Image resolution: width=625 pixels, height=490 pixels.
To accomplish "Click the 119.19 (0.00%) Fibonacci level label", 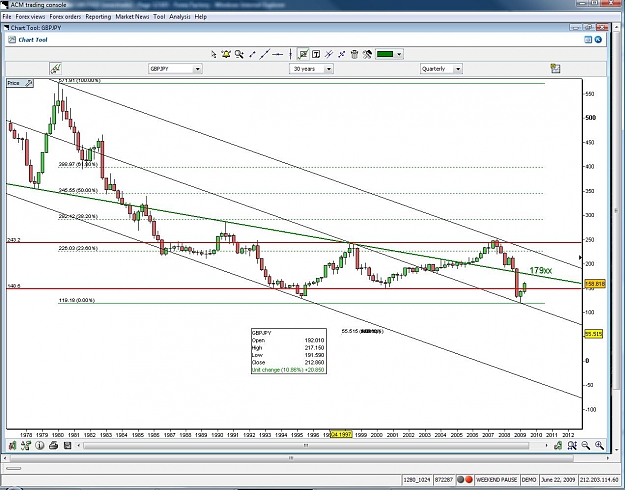I will click(x=77, y=300).
